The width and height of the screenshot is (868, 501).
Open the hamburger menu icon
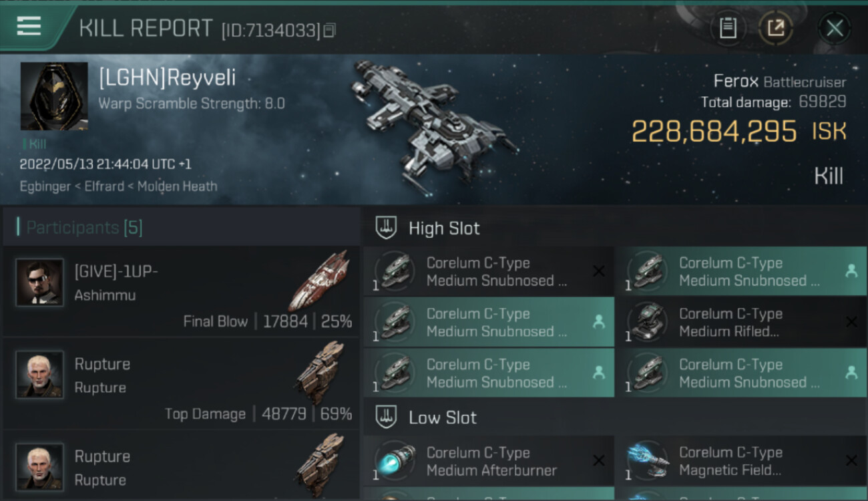[x=29, y=26]
